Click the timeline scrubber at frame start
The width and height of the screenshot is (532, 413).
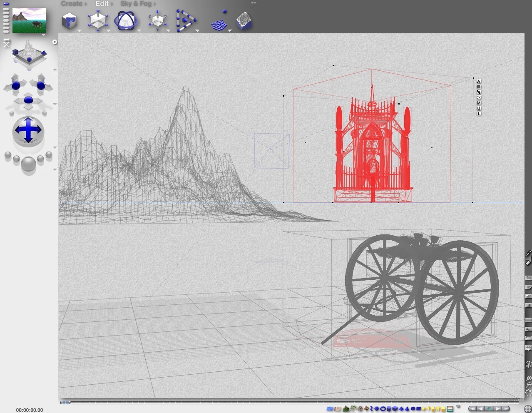click(65, 402)
